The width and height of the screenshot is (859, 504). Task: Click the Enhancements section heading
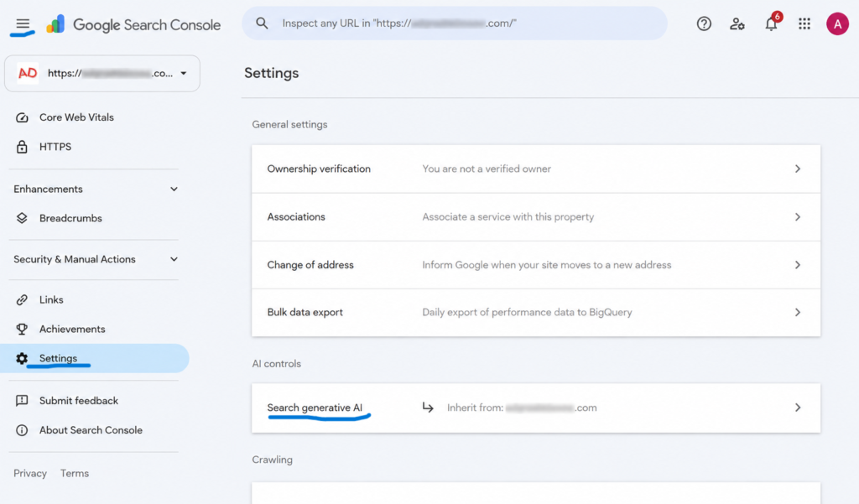click(48, 189)
